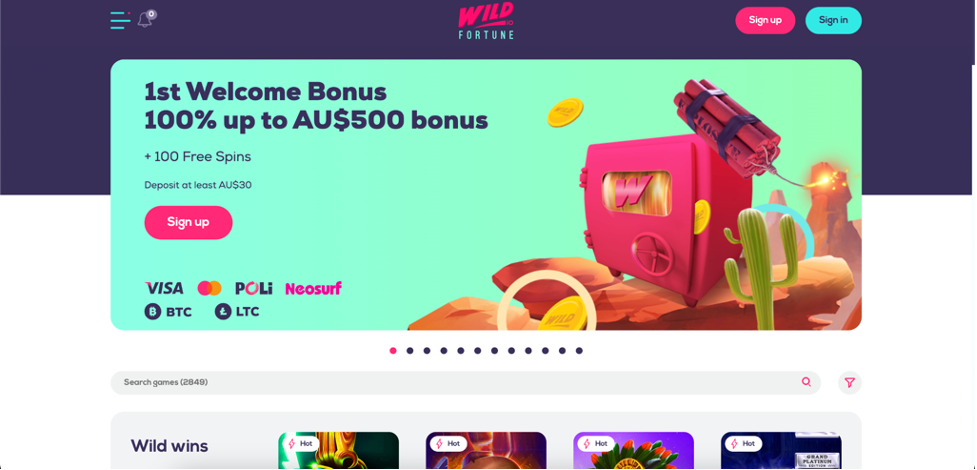Select the second carousel dot

pos(410,351)
